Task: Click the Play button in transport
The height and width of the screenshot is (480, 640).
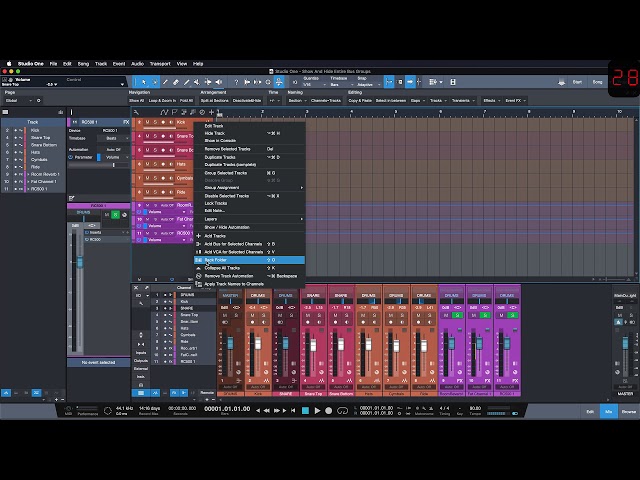Action: (x=317, y=411)
